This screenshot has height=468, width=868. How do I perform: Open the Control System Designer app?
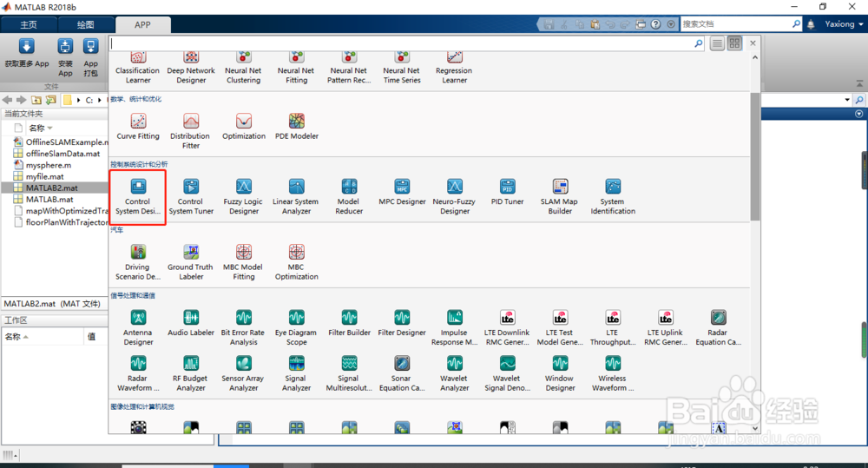tap(138, 196)
